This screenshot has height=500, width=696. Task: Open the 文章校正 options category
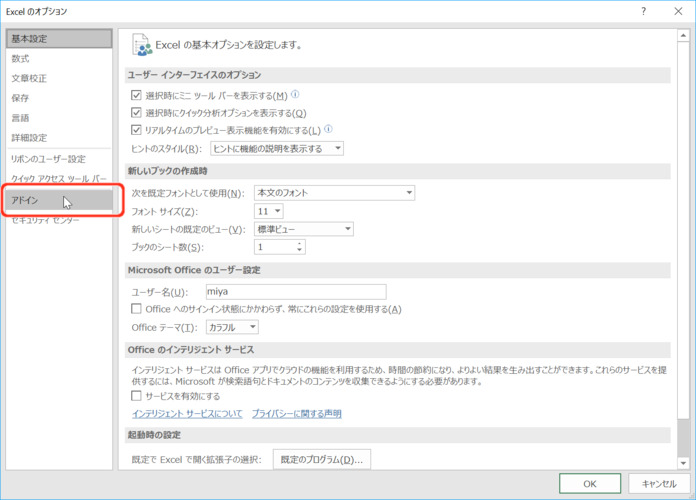59,79
